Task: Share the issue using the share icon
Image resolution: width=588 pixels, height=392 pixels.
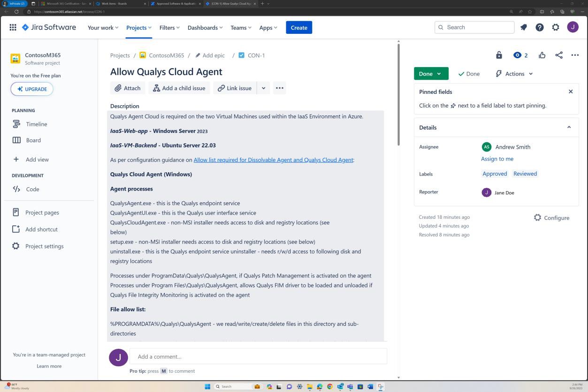Action: (558, 55)
